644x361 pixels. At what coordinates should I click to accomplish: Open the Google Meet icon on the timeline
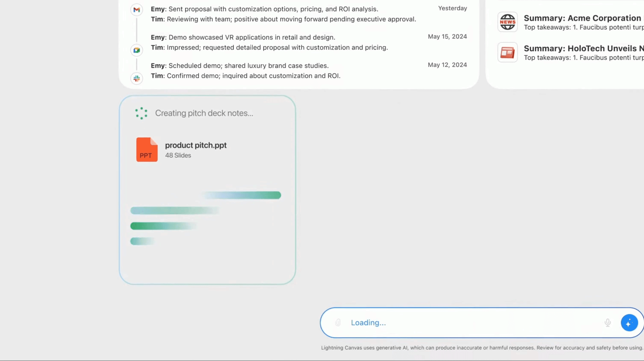tap(136, 50)
